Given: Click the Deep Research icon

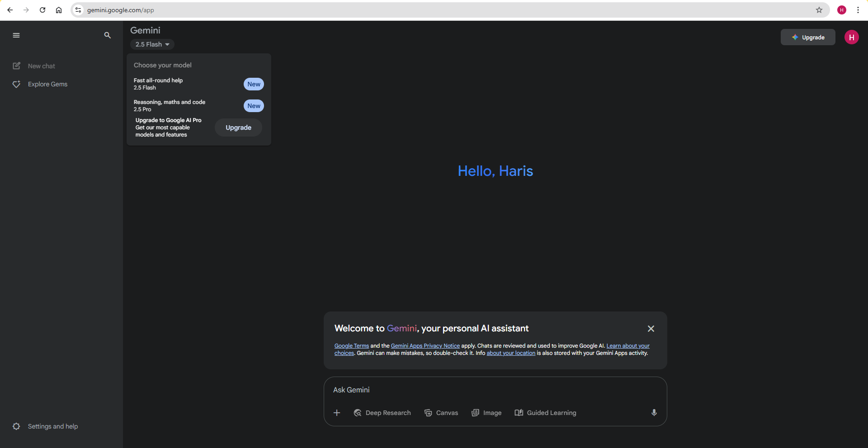Looking at the screenshot, I should click(x=358, y=413).
